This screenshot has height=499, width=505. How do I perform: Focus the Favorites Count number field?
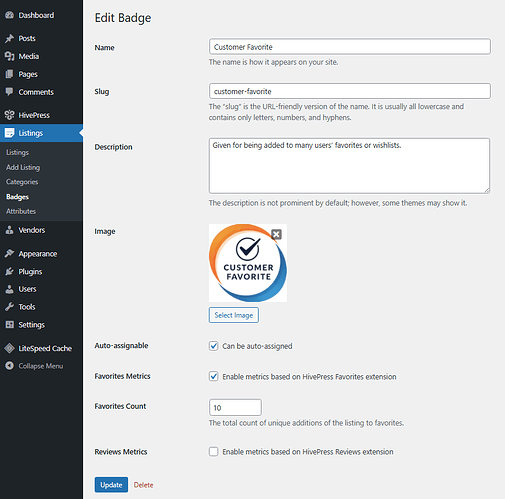[x=235, y=408]
